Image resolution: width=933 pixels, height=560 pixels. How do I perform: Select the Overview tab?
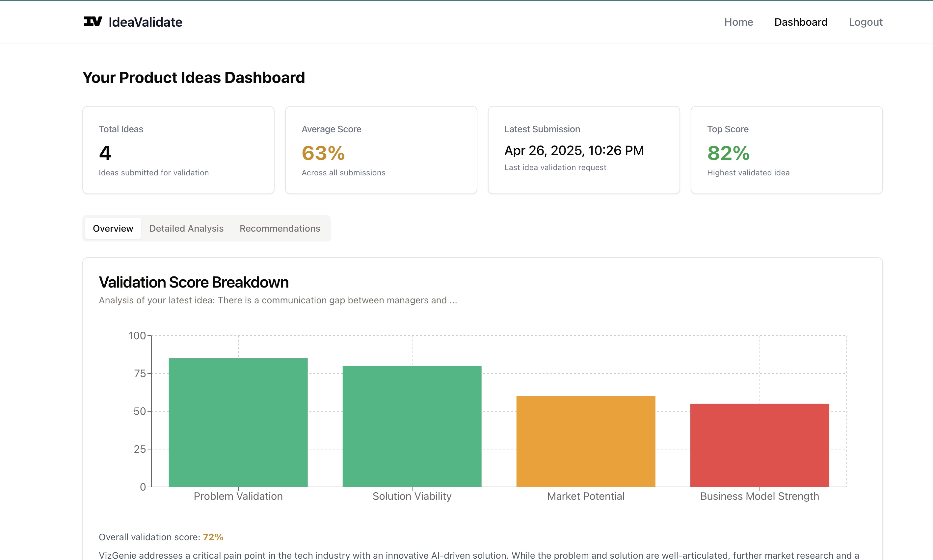coord(113,228)
